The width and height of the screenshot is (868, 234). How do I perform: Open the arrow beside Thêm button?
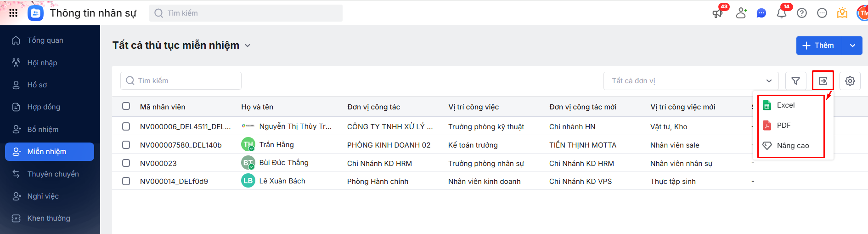(x=852, y=46)
